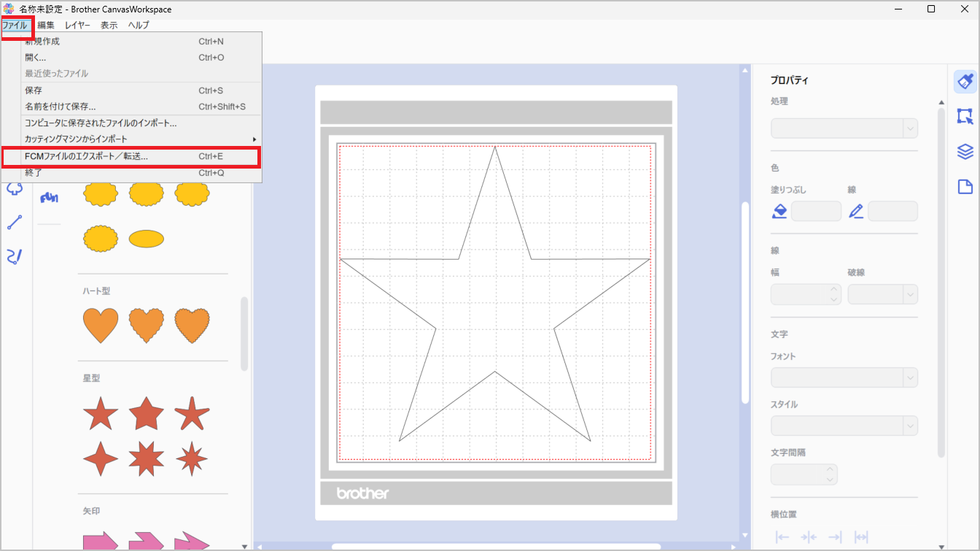Insert the wavy-edged middle heart shape

point(146,325)
